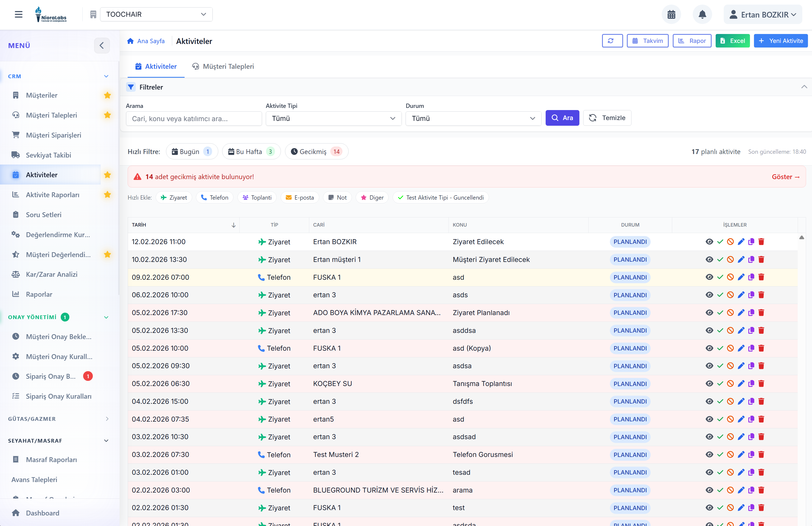Toggle favorite star for Aktivite Raporları

tap(107, 195)
